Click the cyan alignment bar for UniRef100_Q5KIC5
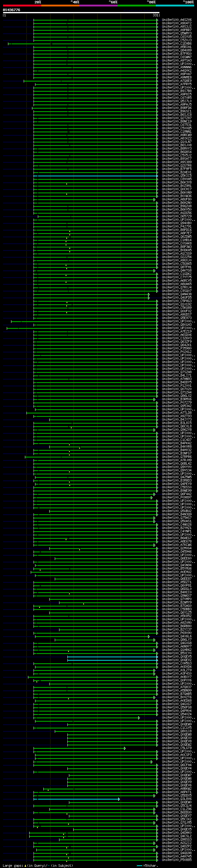197x868 pixels. pos(96,176)
